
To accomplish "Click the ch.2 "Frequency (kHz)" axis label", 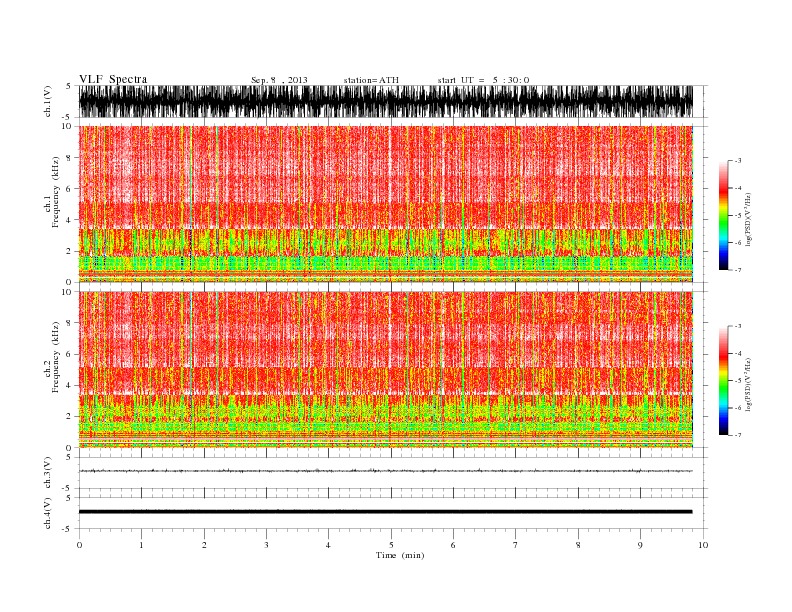I will [55, 357].
